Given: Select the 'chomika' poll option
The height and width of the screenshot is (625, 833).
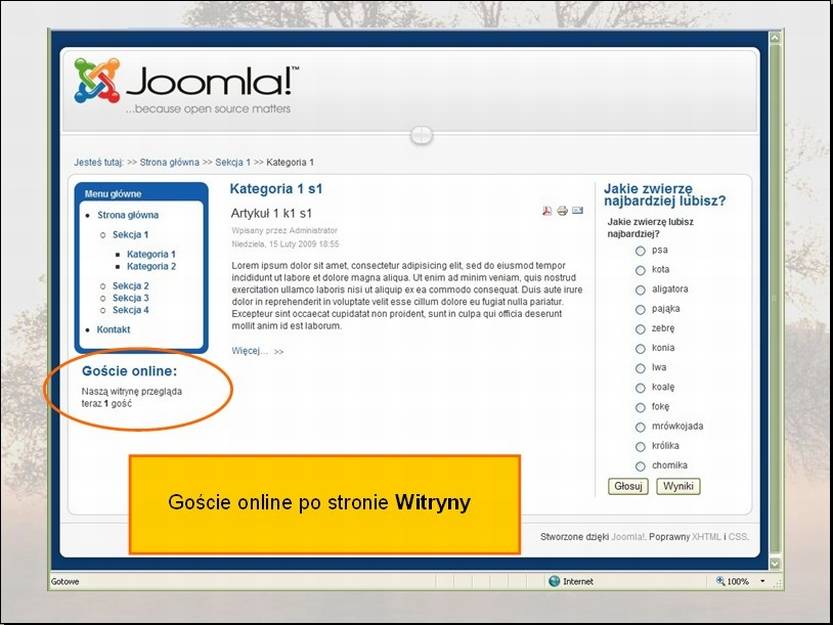Looking at the screenshot, I should click(641, 467).
